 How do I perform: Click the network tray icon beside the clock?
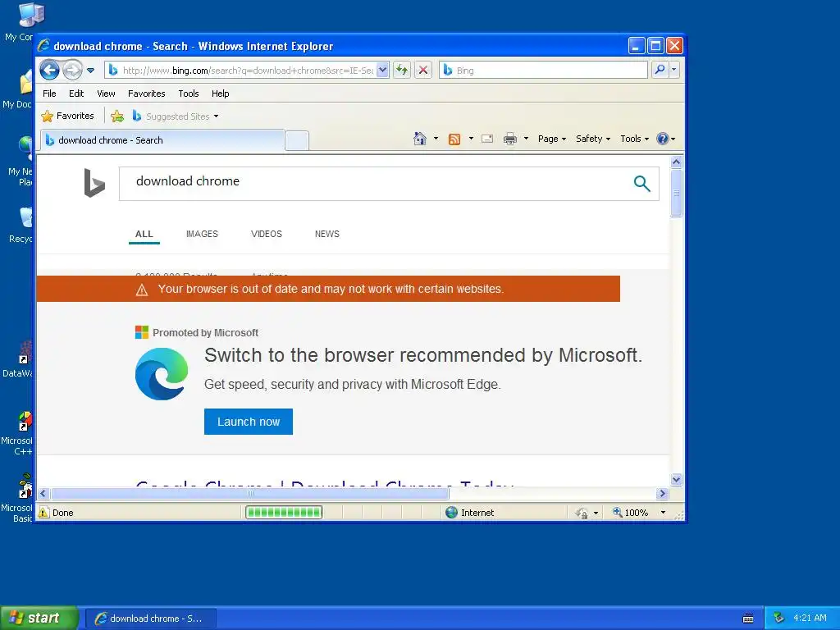[779, 619]
